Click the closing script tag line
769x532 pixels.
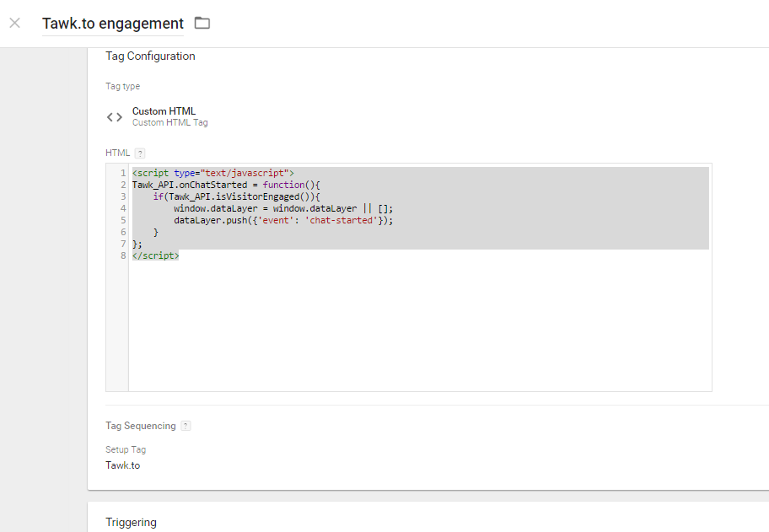155,255
